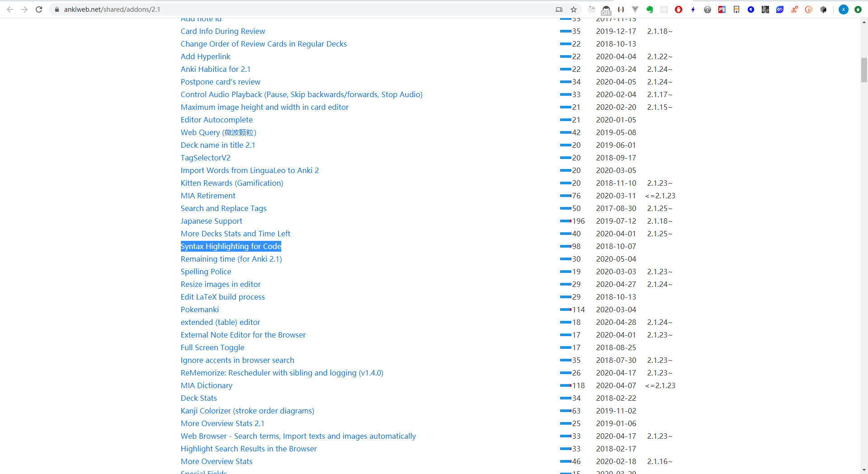Screen dimensions: 868x474
Task: Open the blue lightning bolt extension
Action: [693, 9]
